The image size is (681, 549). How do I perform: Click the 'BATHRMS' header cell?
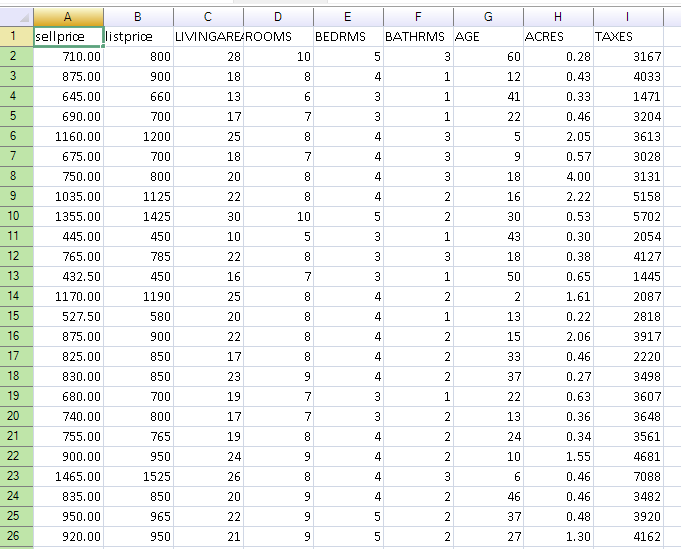418,36
